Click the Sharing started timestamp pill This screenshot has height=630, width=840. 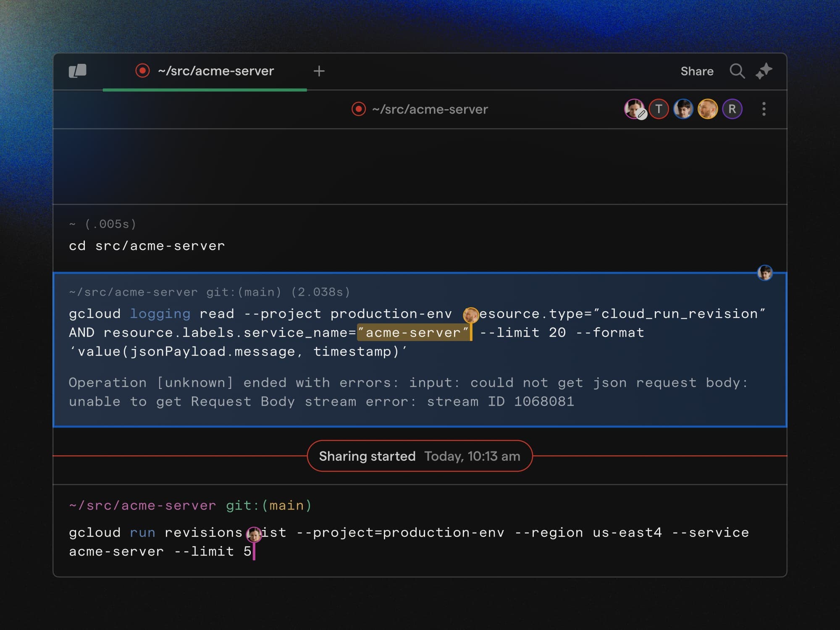pos(420,456)
